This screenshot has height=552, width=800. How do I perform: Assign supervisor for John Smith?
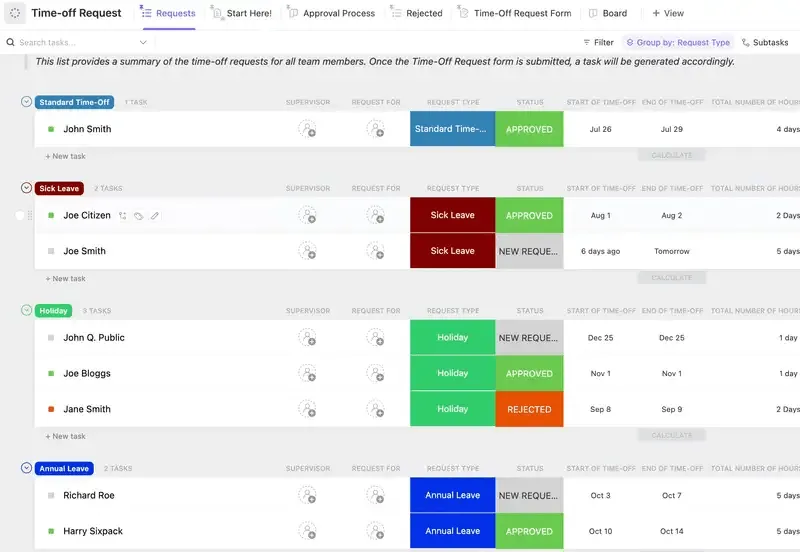click(x=307, y=129)
